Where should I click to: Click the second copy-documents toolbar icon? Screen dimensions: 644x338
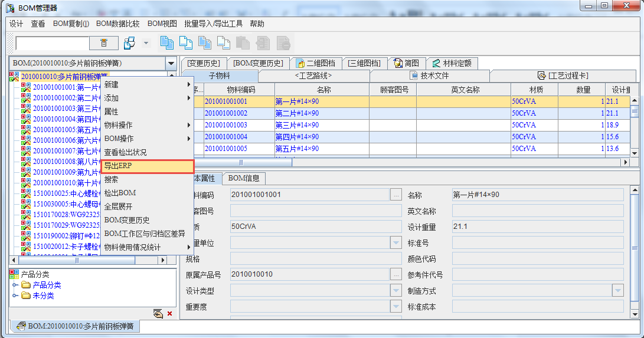(185, 42)
